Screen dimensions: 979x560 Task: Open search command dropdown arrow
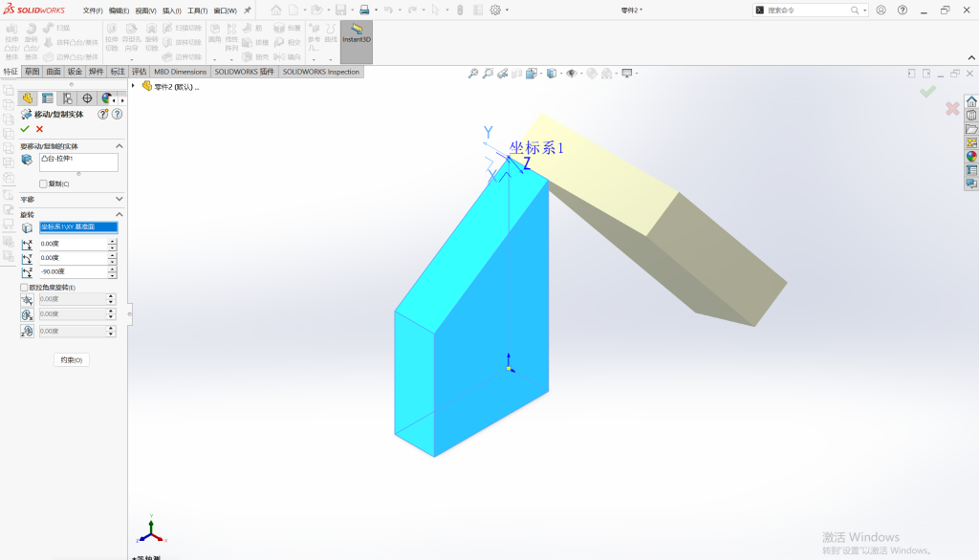point(864,10)
